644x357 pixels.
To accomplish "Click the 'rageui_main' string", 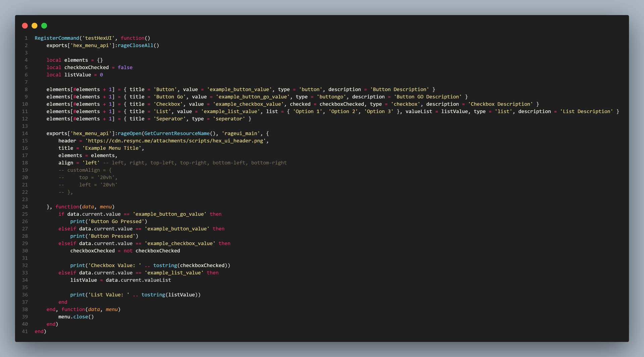I will (x=240, y=134).
